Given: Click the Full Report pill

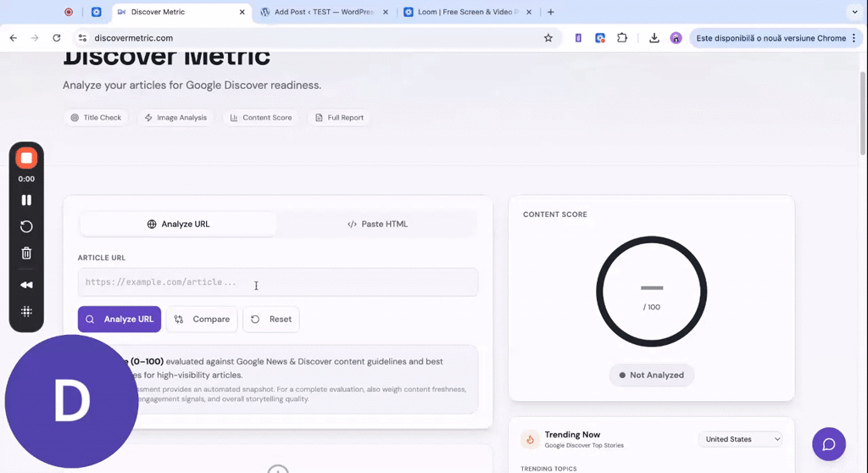Looking at the screenshot, I should 339,118.
